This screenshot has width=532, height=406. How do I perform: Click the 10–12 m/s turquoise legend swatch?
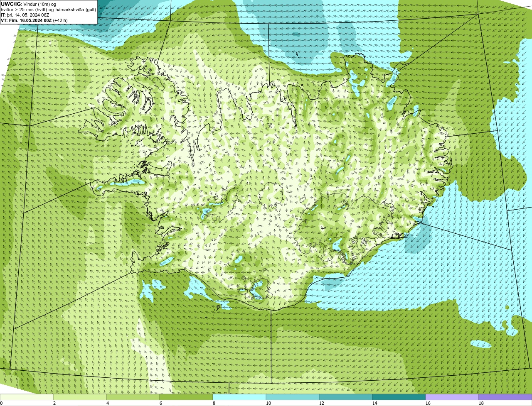coord(293,397)
